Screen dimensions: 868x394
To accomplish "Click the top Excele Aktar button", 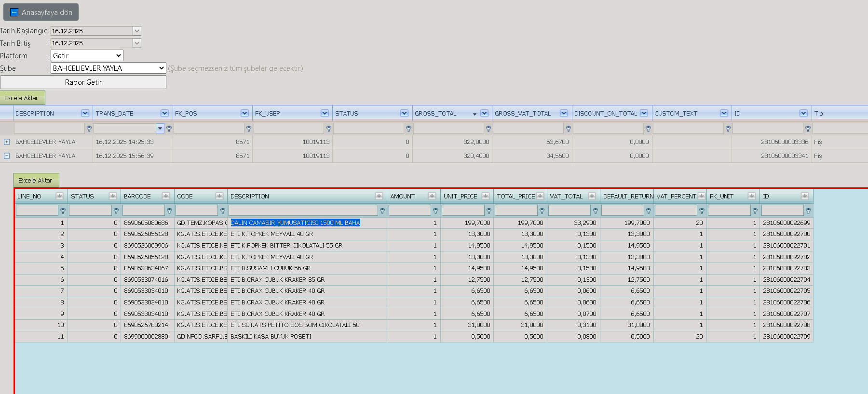I will coord(22,98).
